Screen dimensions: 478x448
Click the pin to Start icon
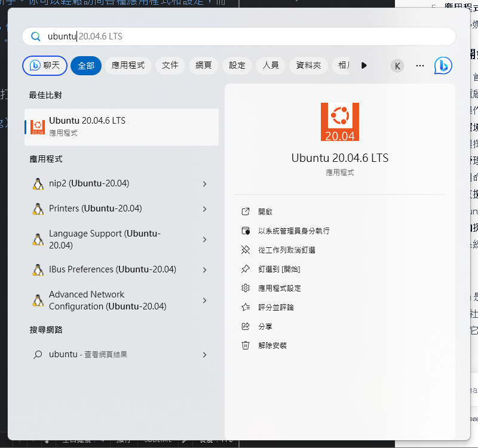[x=246, y=269]
